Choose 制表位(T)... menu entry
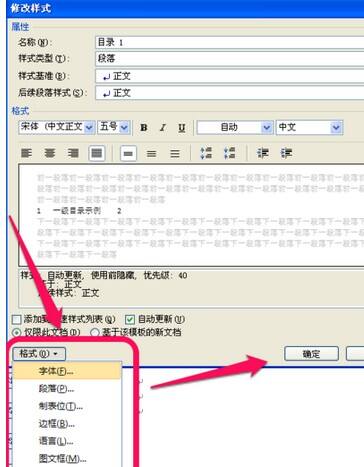364x467 pixels. (x=67, y=406)
